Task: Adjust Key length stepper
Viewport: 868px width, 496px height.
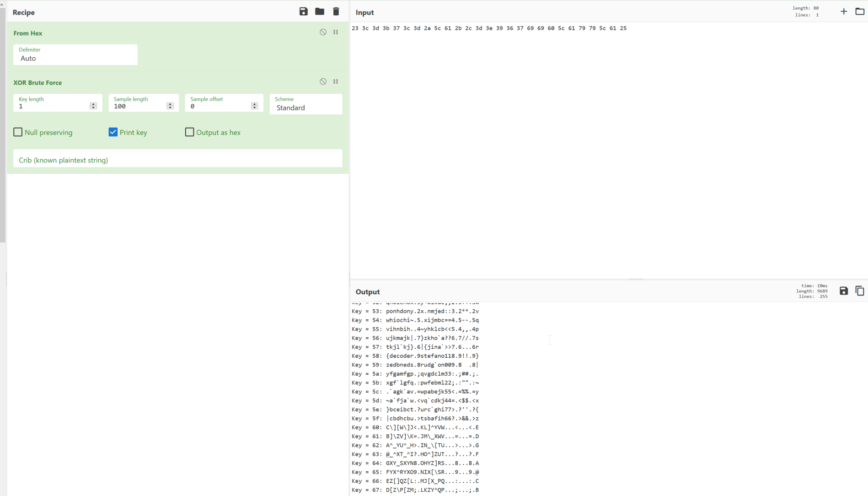Action: 93,106
